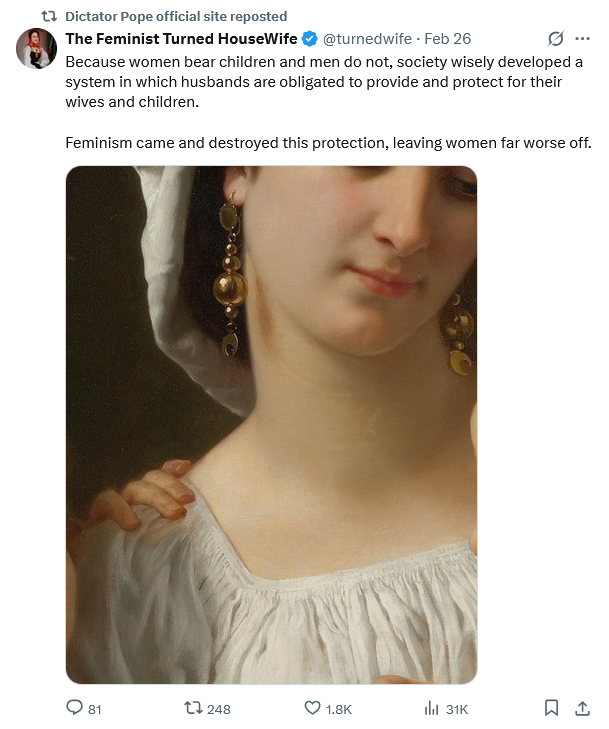Open the Grok explain-this-post icon
609x729 pixels.
click(556, 39)
